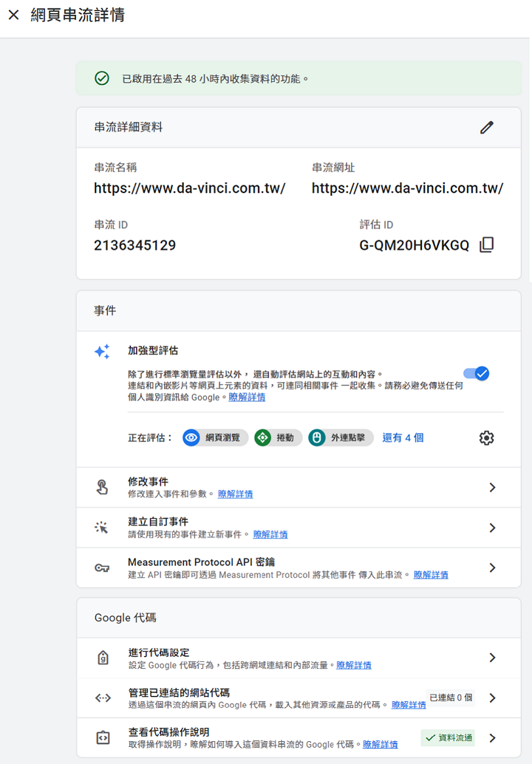This screenshot has width=532, height=764.
Task: Click the pencil edit icon for 串流詳細資料
Action: pos(487,128)
